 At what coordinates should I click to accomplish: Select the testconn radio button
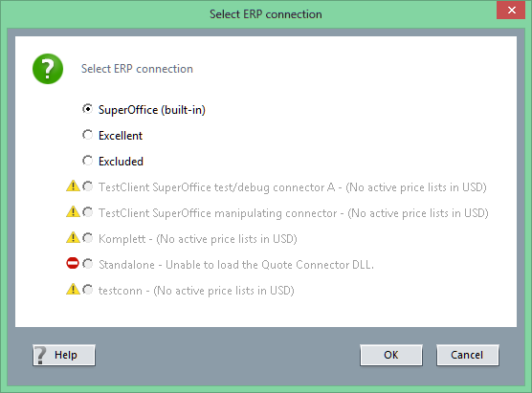tap(87, 290)
